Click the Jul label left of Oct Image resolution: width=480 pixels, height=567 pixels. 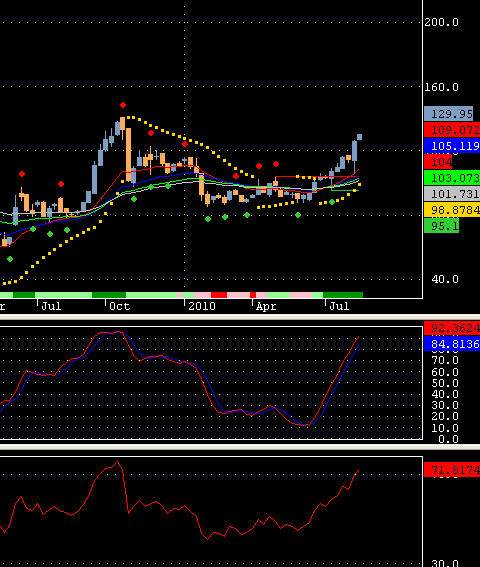pyautogui.click(x=51, y=306)
